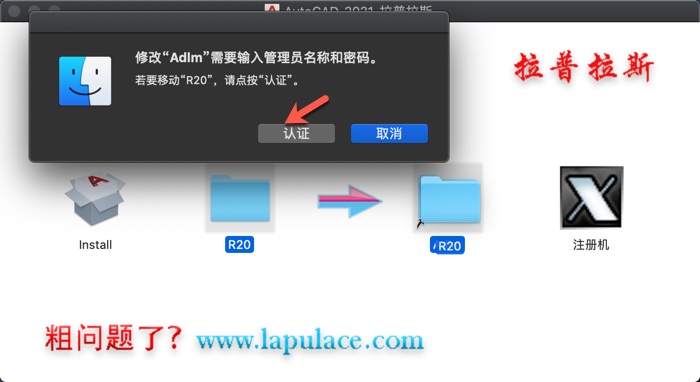This screenshot has width=700, height=382.
Task: Click the dialog line 若要移动"R20"
Action: [217, 81]
